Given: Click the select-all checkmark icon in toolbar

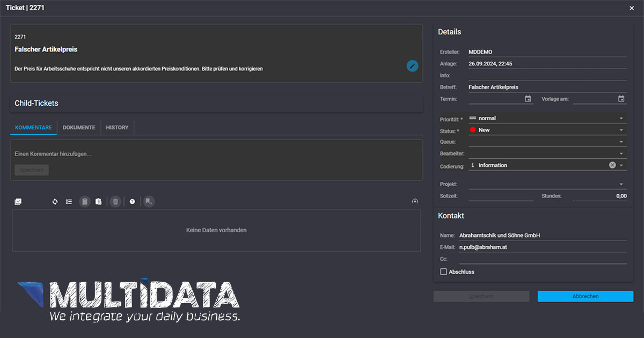Looking at the screenshot, I should pos(18,202).
